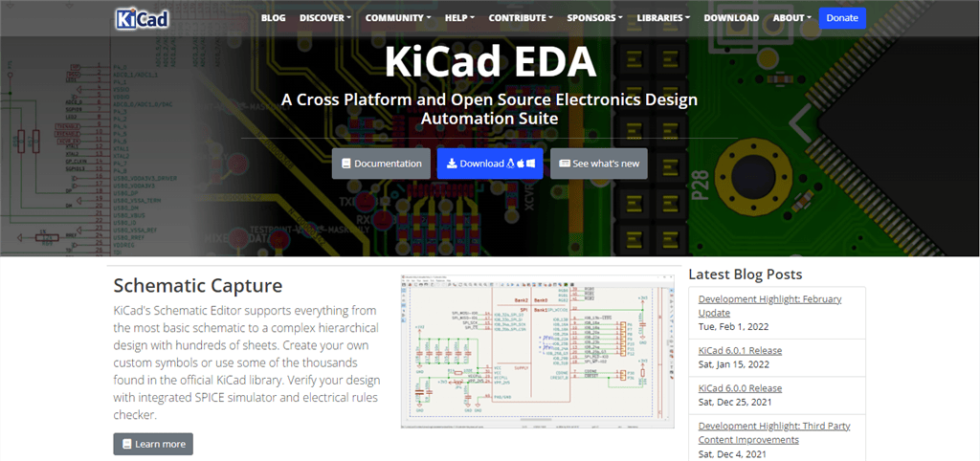Image resolution: width=980 pixels, height=461 pixels.
Task: Click the Sat, Jan 15, 2022 date text
Action: click(734, 364)
